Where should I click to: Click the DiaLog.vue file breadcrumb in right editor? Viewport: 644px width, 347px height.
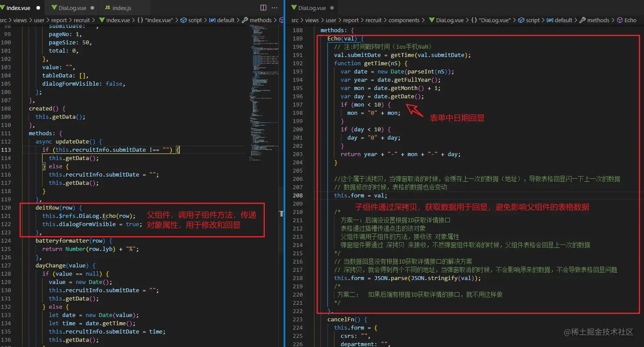(446, 20)
